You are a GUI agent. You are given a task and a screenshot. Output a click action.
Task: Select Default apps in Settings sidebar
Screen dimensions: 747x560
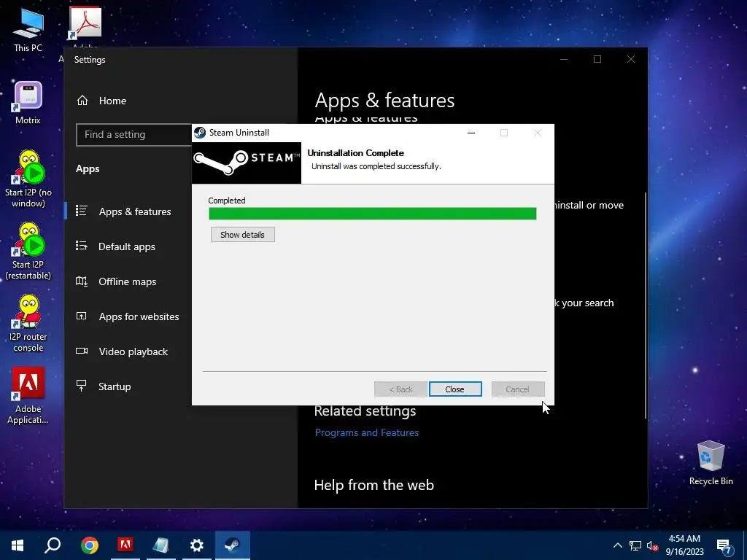click(127, 246)
